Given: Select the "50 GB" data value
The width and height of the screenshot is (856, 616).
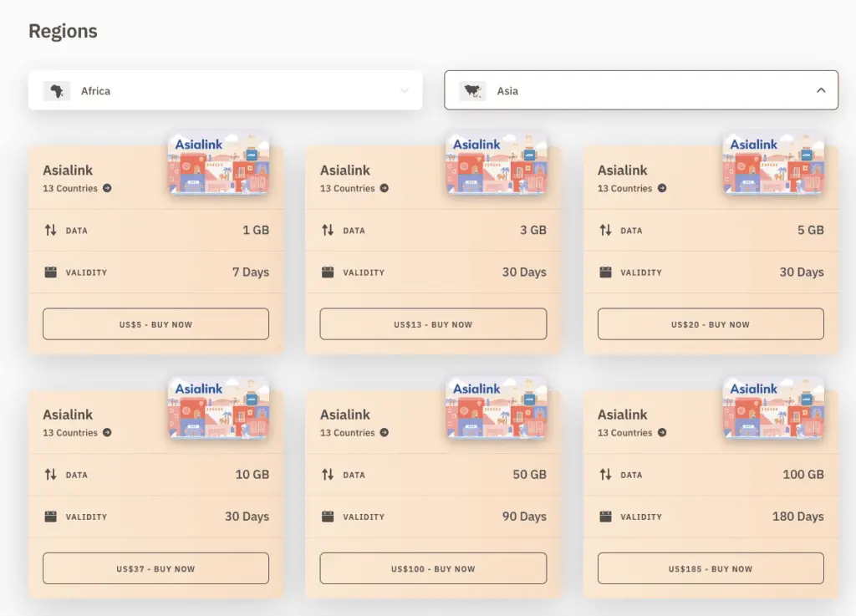Looking at the screenshot, I should [529, 475].
